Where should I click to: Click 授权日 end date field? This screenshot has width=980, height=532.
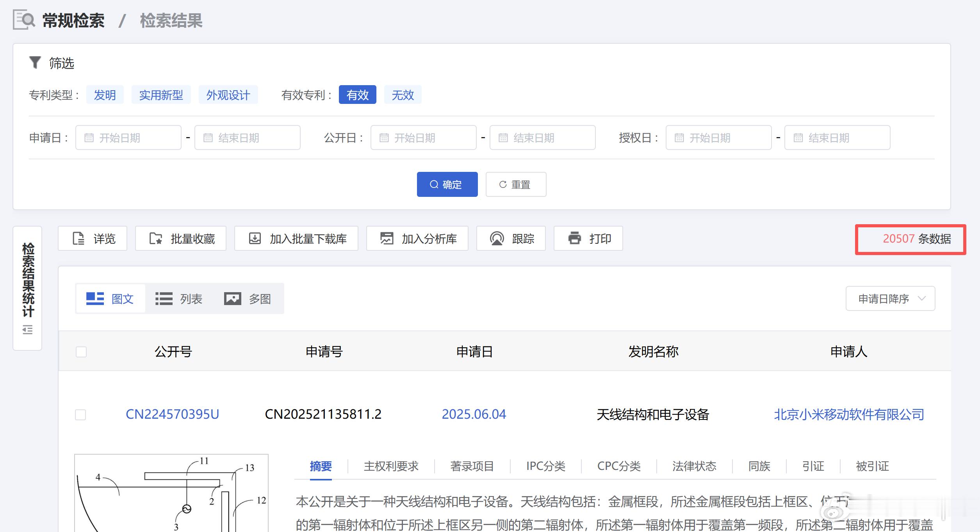coord(837,137)
